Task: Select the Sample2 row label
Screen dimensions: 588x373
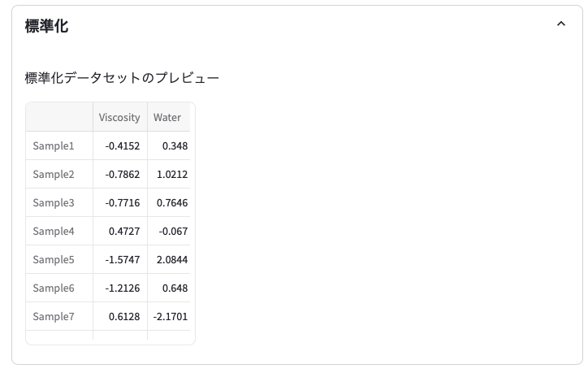Action: click(x=54, y=175)
